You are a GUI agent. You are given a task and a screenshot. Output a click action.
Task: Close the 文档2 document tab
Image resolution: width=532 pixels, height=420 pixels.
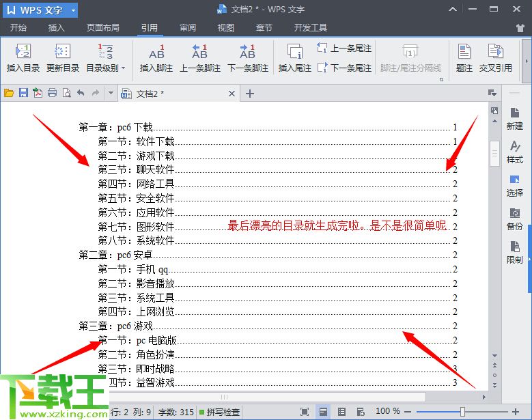click(x=232, y=94)
